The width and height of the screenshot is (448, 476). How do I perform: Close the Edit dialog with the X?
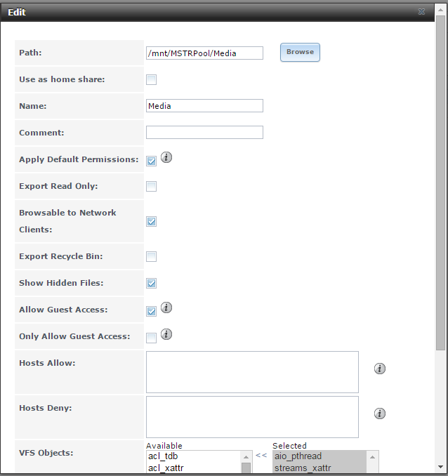pyautogui.click(x=421, y=11)
